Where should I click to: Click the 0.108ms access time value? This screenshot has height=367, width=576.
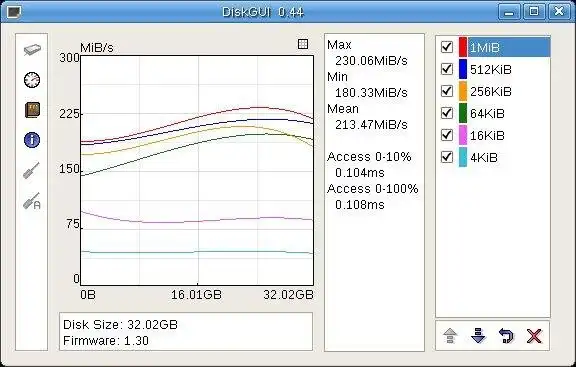(360, 205)
